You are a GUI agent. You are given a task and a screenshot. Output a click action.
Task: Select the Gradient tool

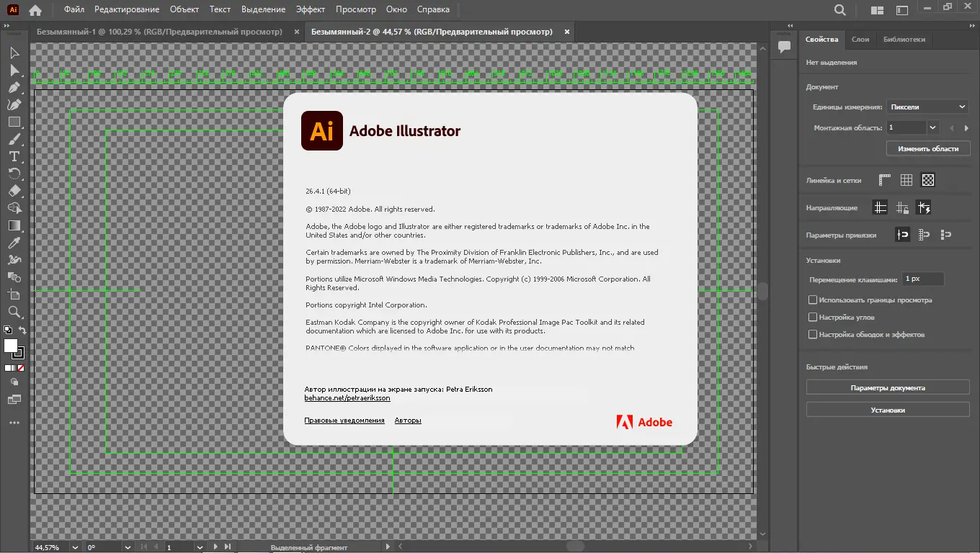(14, 225)
